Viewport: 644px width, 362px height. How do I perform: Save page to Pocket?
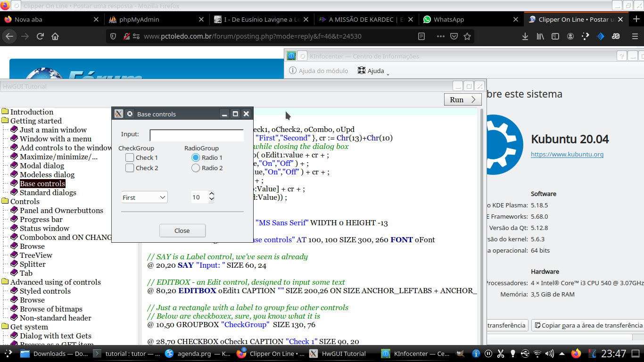(x=454, y=36)
